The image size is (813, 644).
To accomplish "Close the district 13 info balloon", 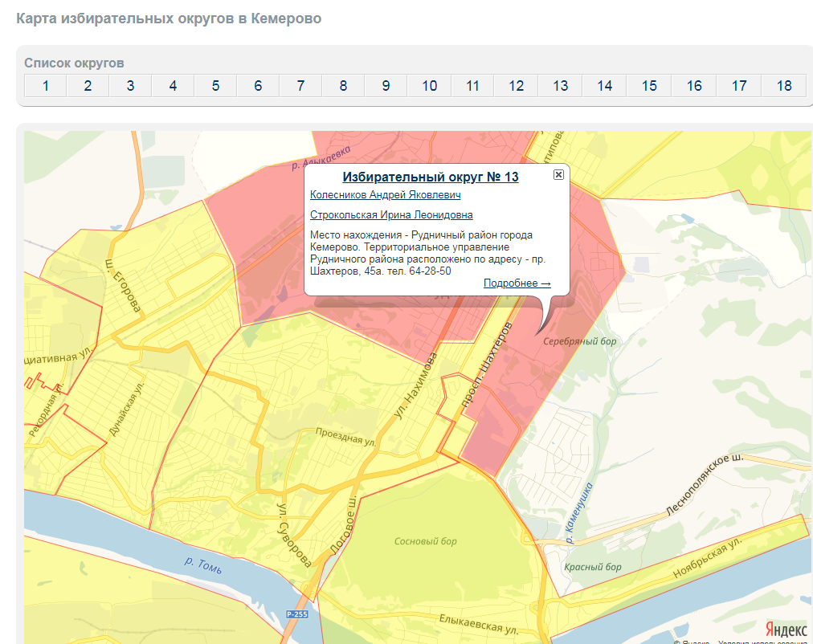I will pos(558,174).
